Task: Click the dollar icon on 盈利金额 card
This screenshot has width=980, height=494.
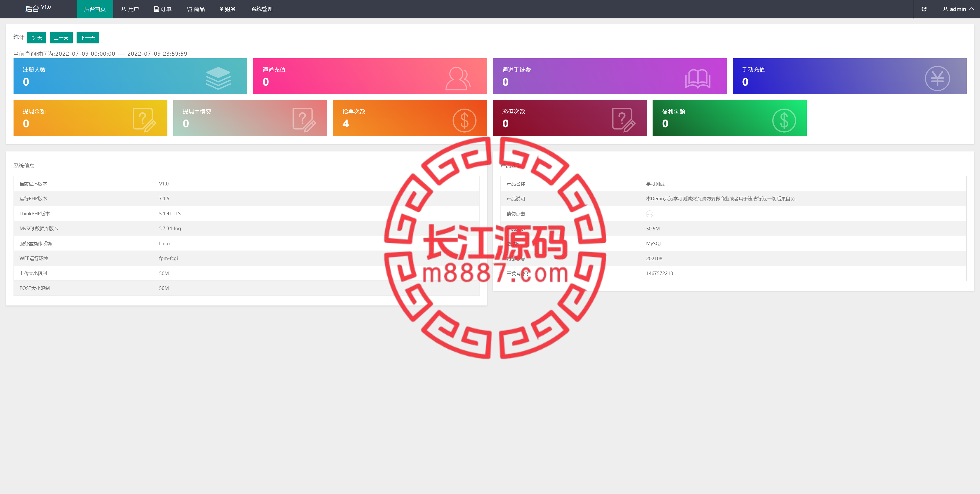Action: 784,120
